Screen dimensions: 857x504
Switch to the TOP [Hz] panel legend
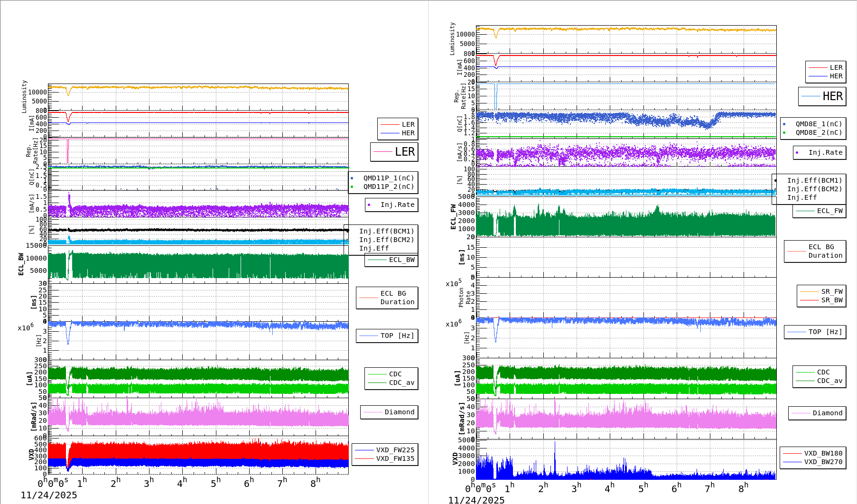(x=387, y=336)
